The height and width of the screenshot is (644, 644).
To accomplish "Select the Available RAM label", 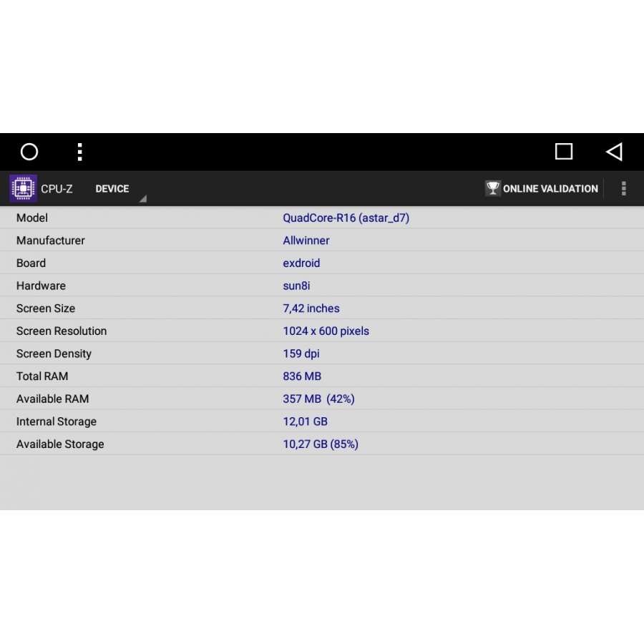I will pyautogui.click(x=52, y=399).
